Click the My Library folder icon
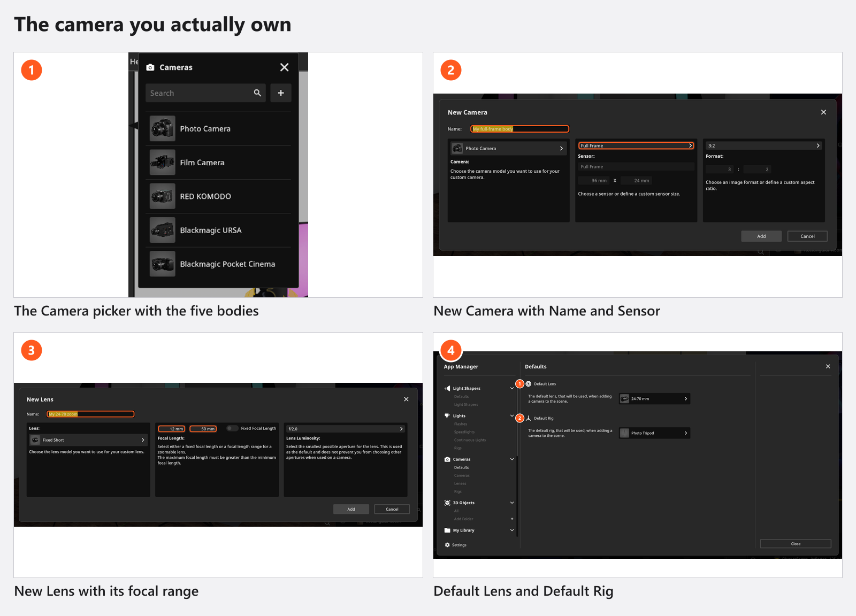The image size is (856, 616). 447,530
